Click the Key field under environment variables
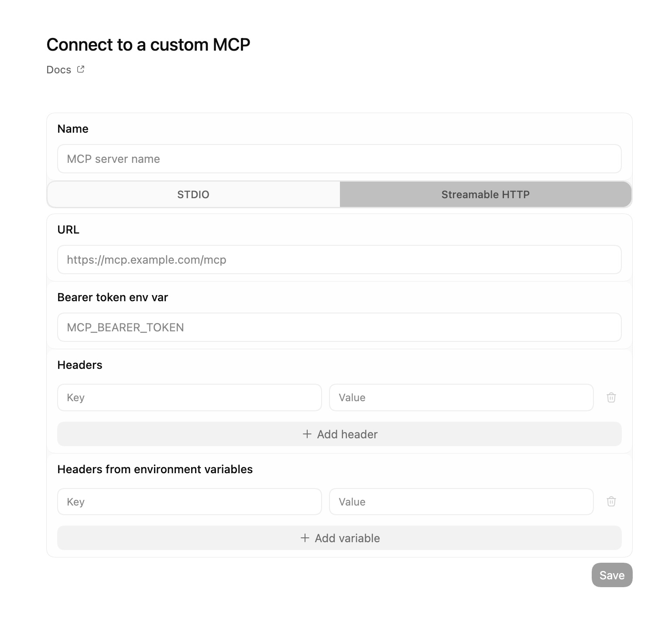The image size is (672, 633). pyautogui.click(x=189, y=501)
